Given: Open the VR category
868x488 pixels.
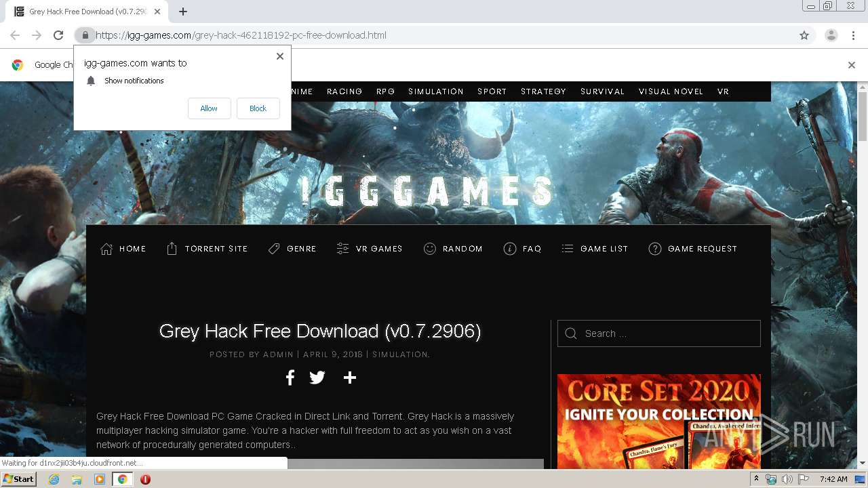Looking at the screenshot, I should [x=723, y=91].
